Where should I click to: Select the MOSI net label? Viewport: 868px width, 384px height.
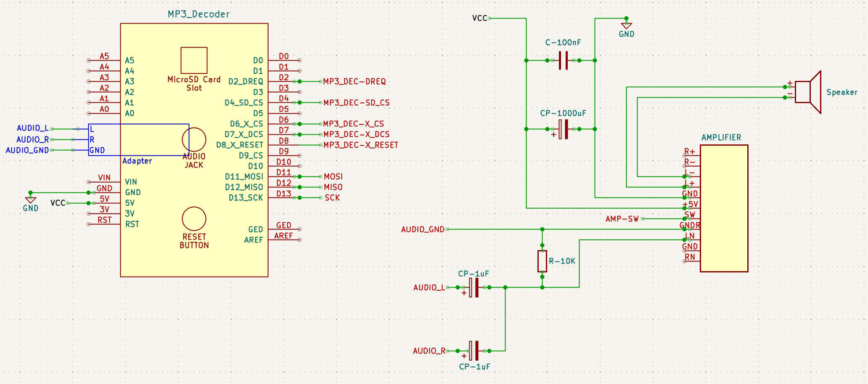[333, 176]
